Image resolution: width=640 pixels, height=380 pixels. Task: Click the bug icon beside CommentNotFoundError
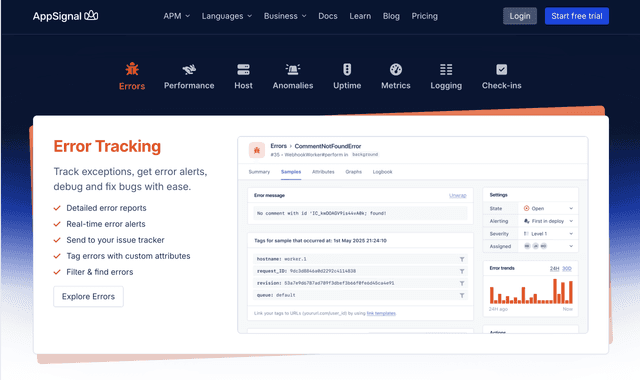[x=257, y=150]
